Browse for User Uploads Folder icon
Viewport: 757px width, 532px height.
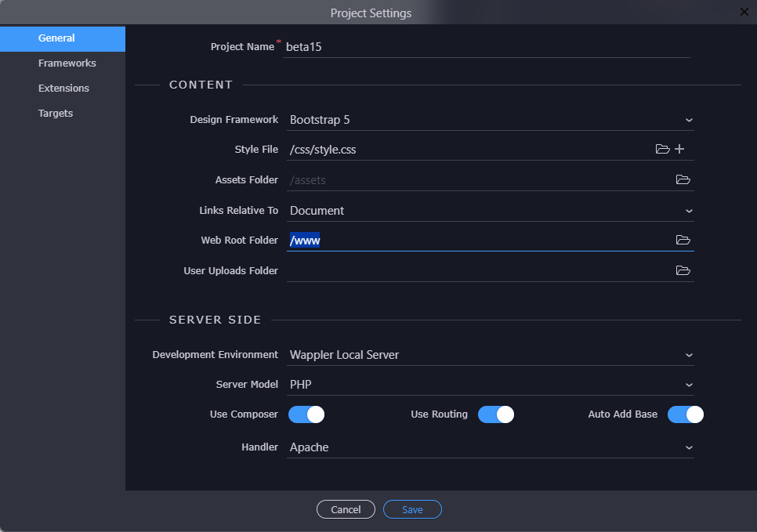coord(683,270)
